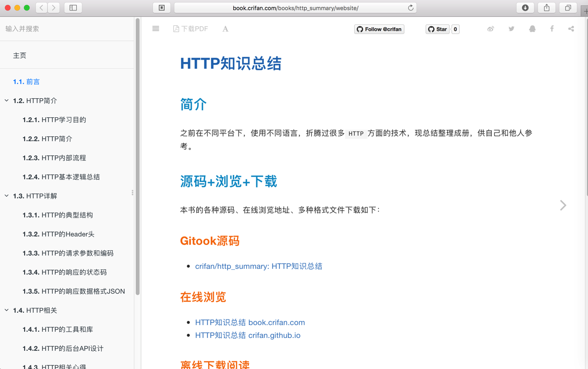Open Safari downloads icon
The width and height of the screenshot is (588, 369).
pyautogui.click(x=525, y=8)
